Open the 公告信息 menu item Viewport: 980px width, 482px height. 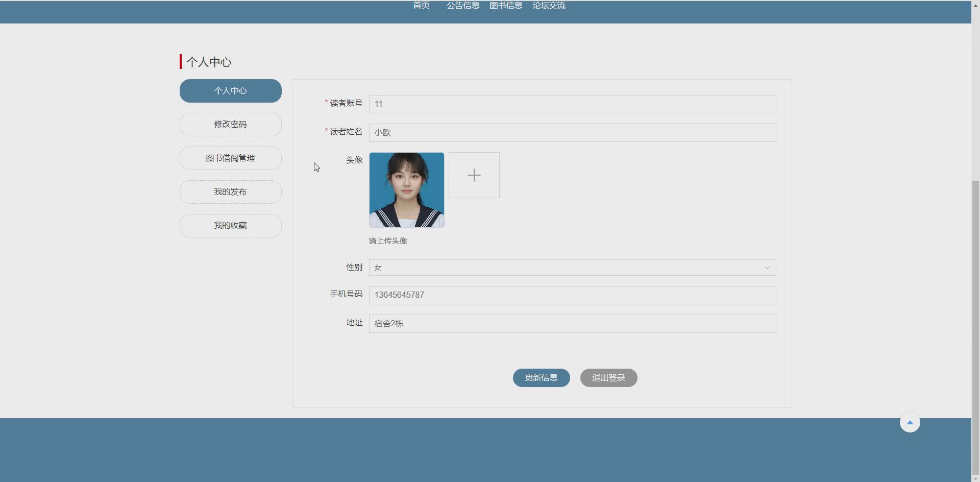(462, 6)
